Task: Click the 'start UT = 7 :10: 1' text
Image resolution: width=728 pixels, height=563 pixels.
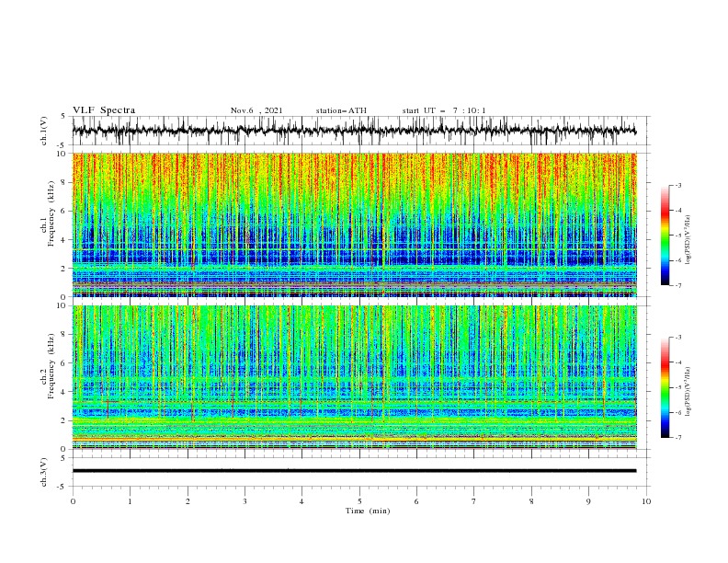Action: pos(444,110)
